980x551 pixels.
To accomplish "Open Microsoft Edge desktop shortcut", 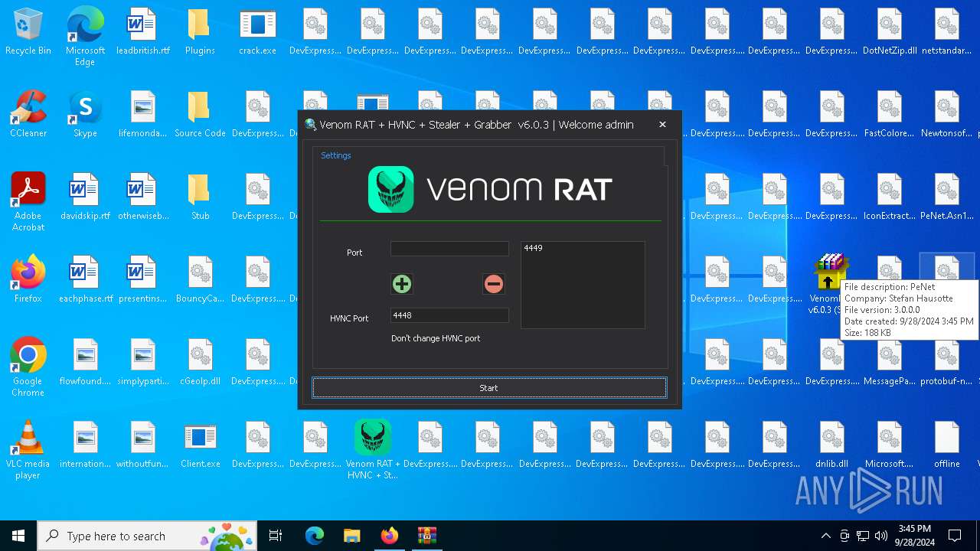I will click(x=85, y=37).
